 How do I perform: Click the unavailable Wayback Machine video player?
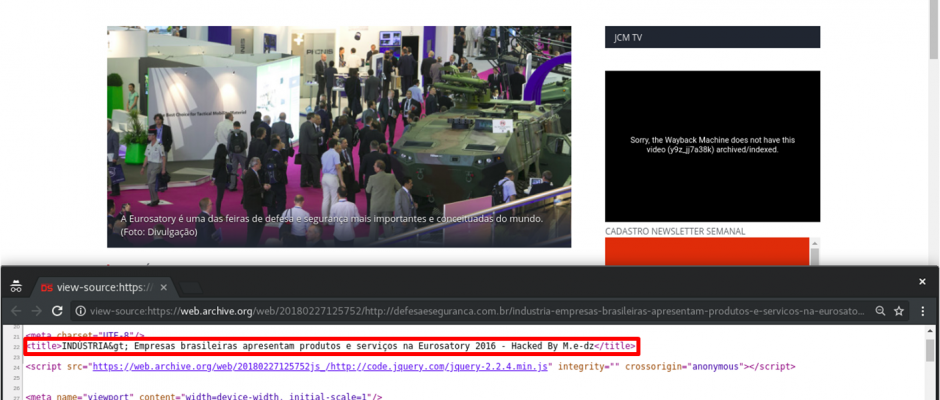click(x=712, y=146)
